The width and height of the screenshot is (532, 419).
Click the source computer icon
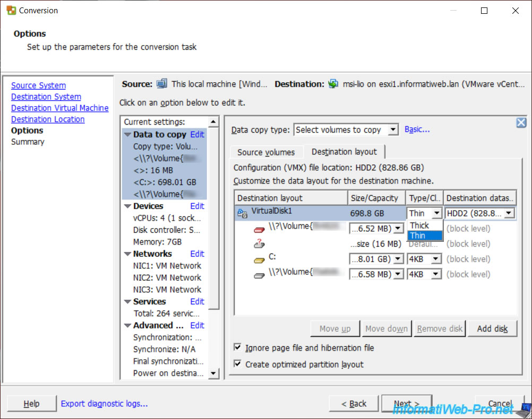(x=162, y=84)
